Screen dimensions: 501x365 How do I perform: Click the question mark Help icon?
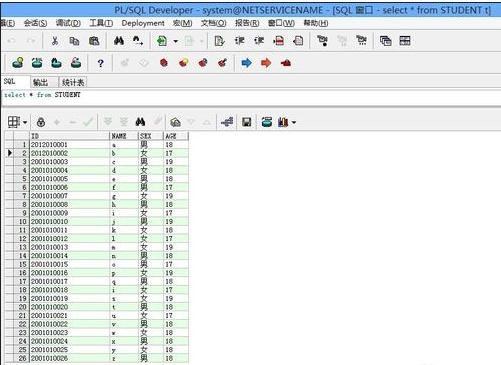coord(100,63)
